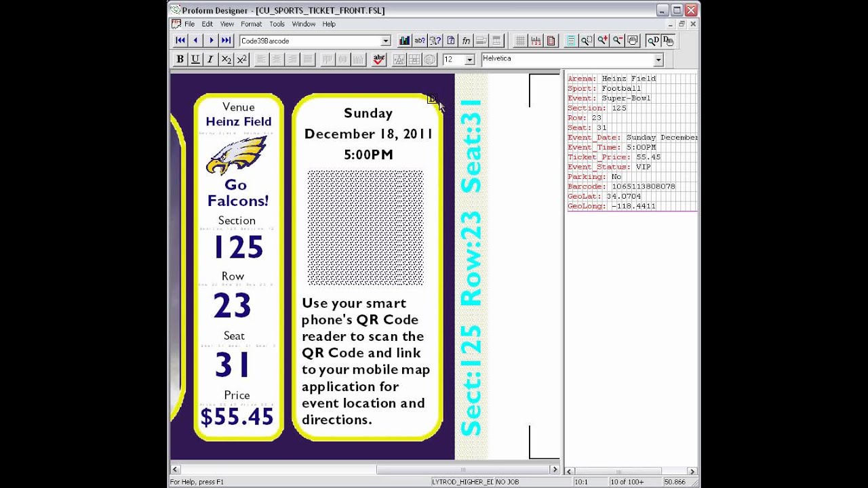Toggle italic formatting
Image resolution: width=868 pixels, height=488 pixels.
[x=210, y=59]
